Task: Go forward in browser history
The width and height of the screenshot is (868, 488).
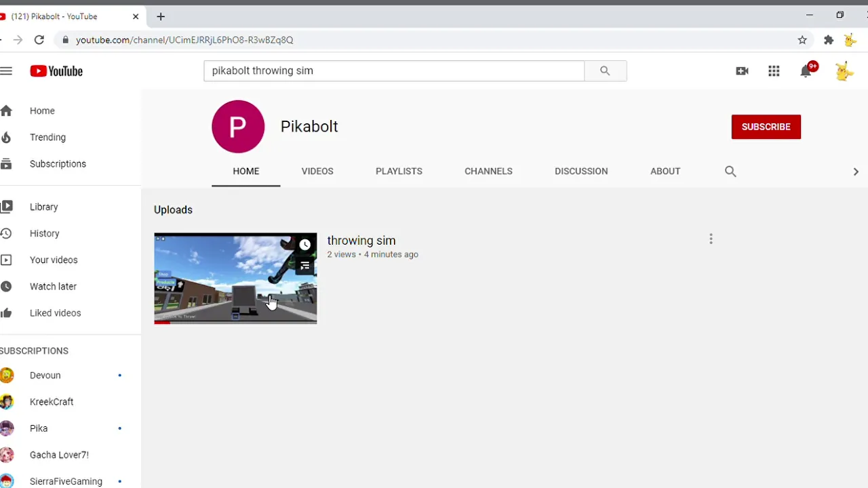Action: (x=18, y=40)
